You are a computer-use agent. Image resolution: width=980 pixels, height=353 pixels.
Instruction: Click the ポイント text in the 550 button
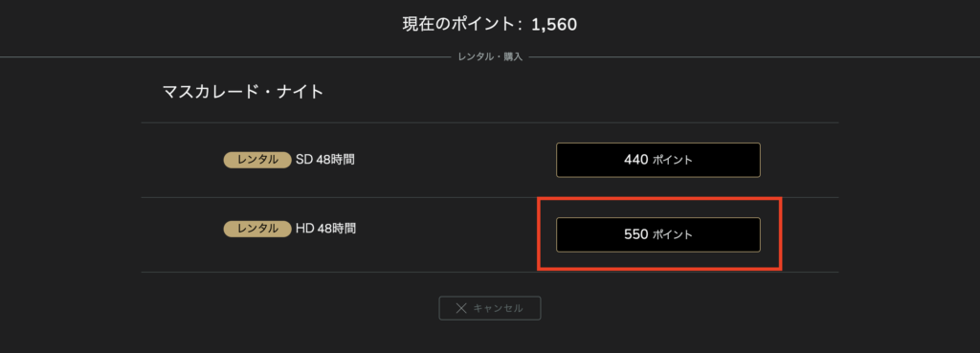(x=673, y=235)
